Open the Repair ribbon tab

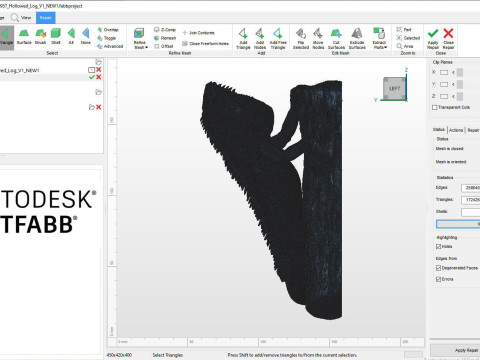46,18
